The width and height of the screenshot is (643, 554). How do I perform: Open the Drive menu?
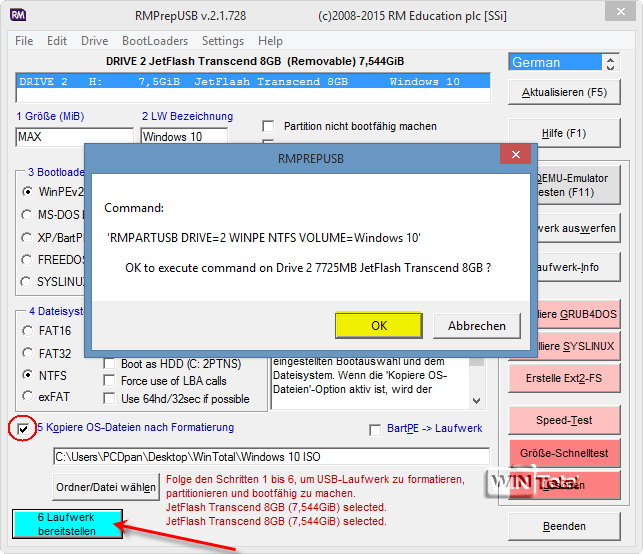(94, 41)
